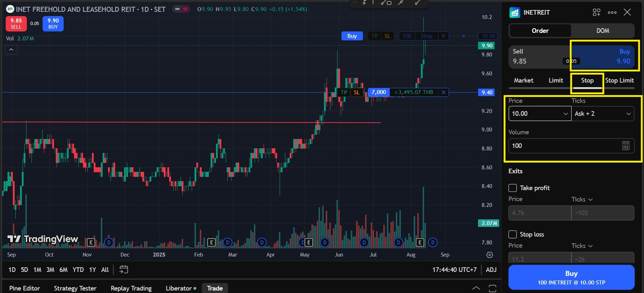This screenshot has width=644, height=293.
Task: Maximize the bottom panel
Action: click(492, 288)
